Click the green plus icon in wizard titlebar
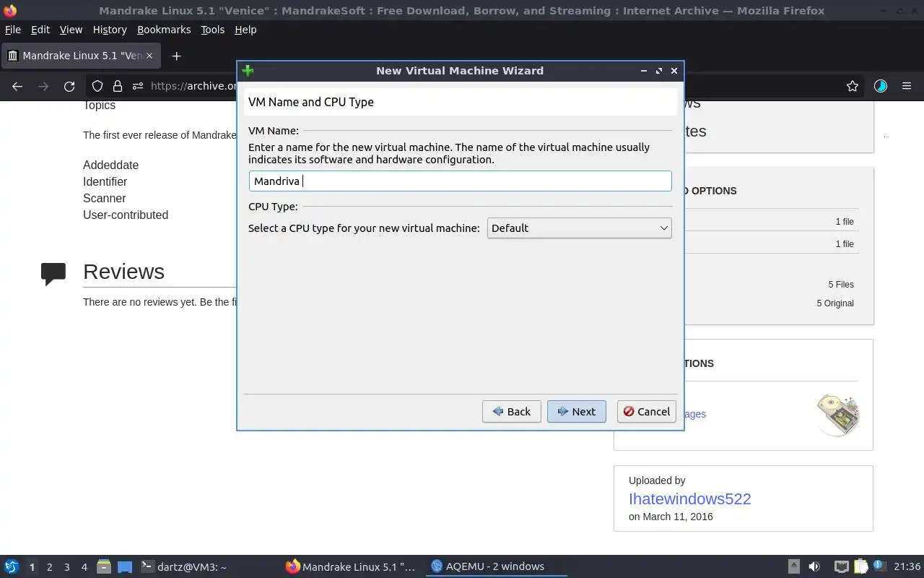 pyautogui.click(x=248, y=71)
